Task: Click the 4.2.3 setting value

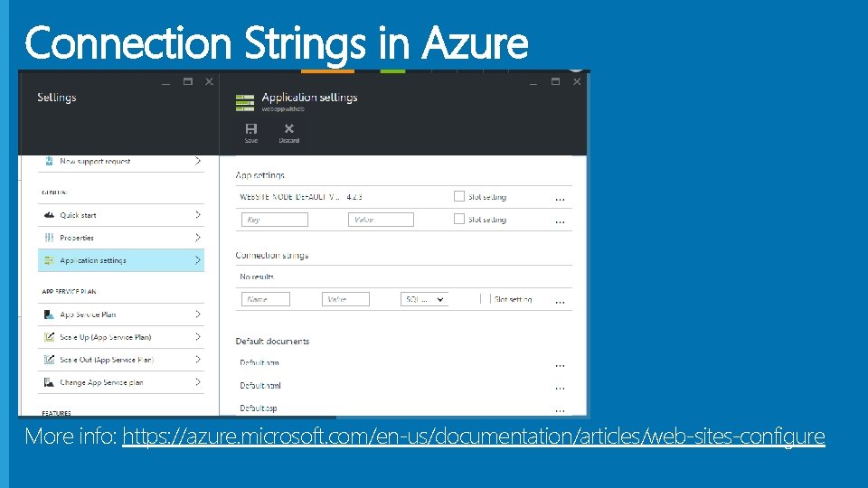Action: 354,197
